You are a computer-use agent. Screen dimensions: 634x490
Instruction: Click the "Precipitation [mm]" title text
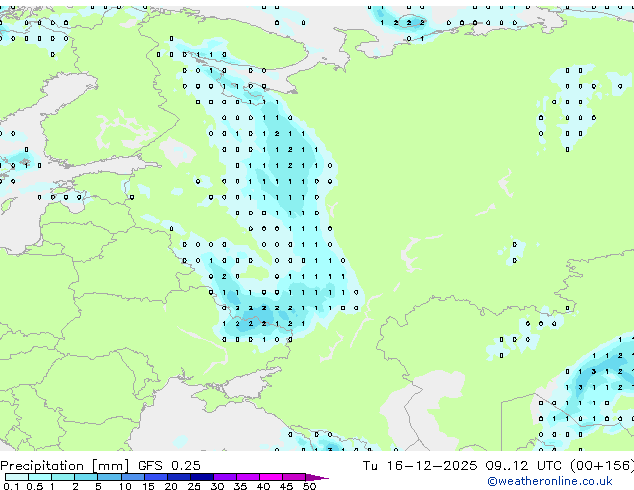coord(65,466)
